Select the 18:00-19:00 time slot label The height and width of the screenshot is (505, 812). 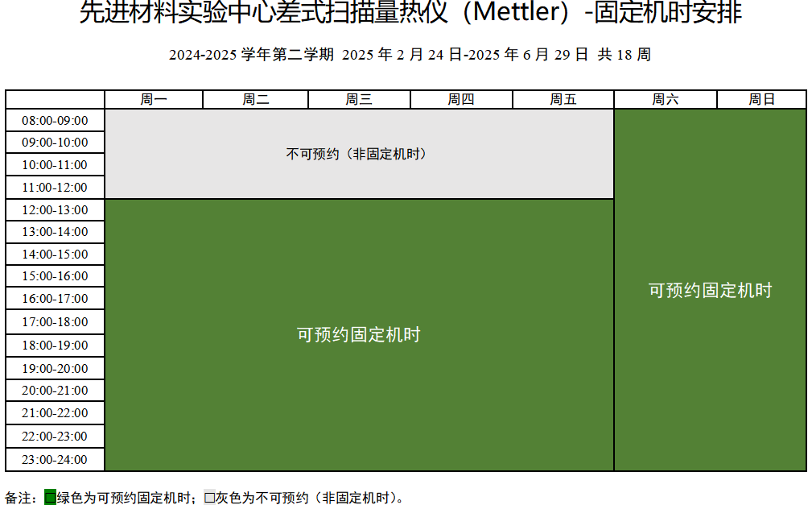click(x=55, y=346)
